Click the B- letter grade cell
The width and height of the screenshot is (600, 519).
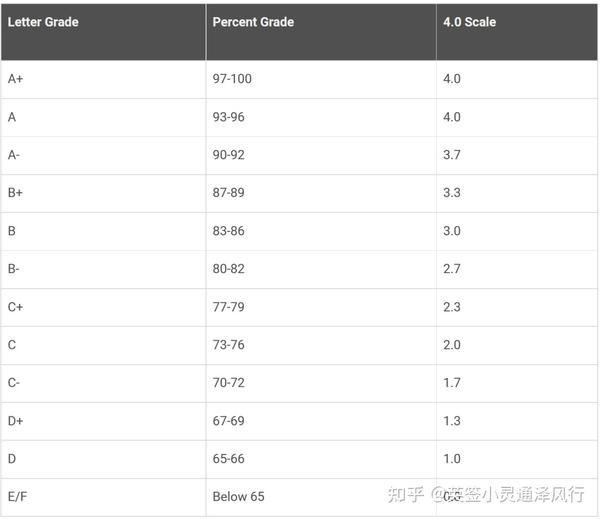tap(14, 269)
